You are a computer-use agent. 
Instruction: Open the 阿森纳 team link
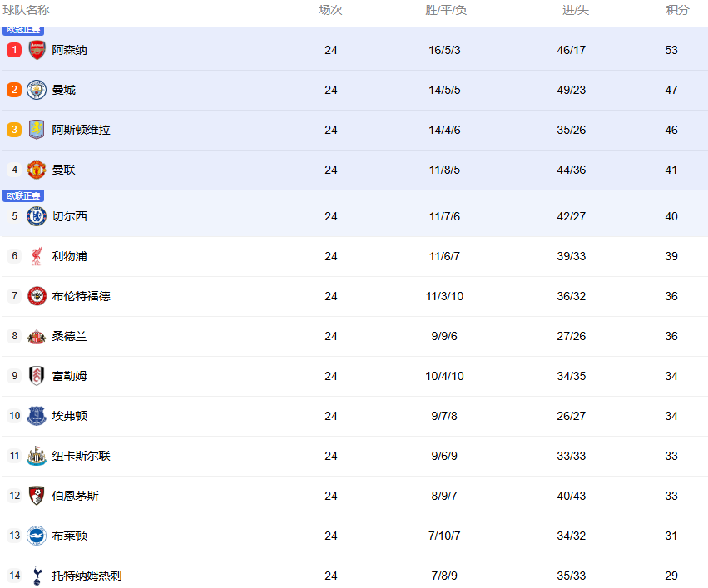(69, 50)
